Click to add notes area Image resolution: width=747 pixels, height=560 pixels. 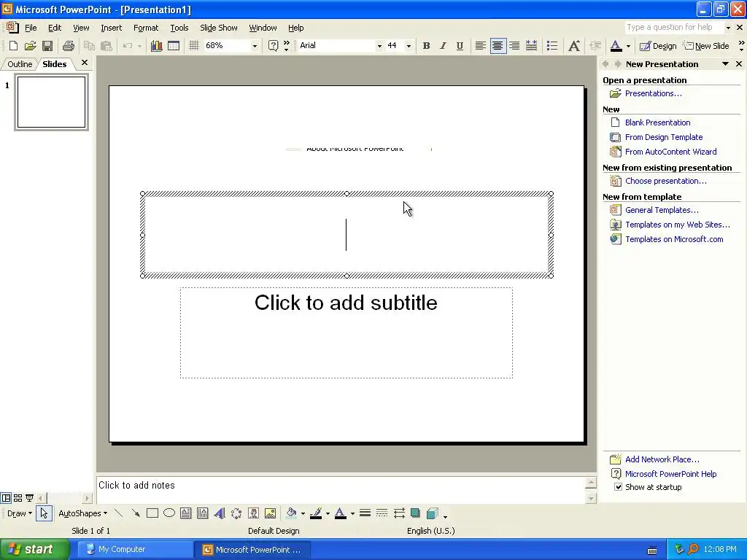(341, 489)
